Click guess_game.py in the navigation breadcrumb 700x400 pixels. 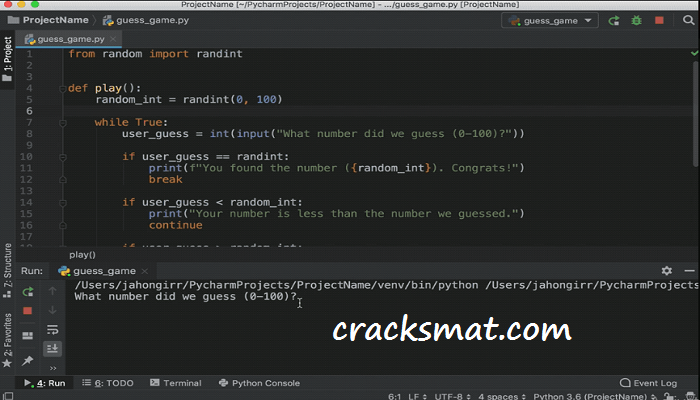pos(152,20)
